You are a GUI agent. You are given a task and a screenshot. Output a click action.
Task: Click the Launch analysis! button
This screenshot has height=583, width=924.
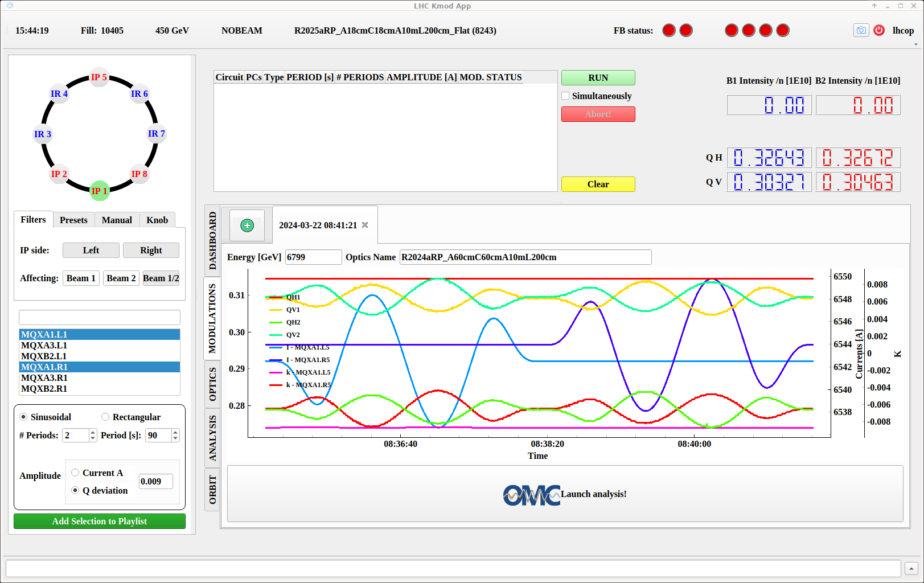[x=565, y=494]
